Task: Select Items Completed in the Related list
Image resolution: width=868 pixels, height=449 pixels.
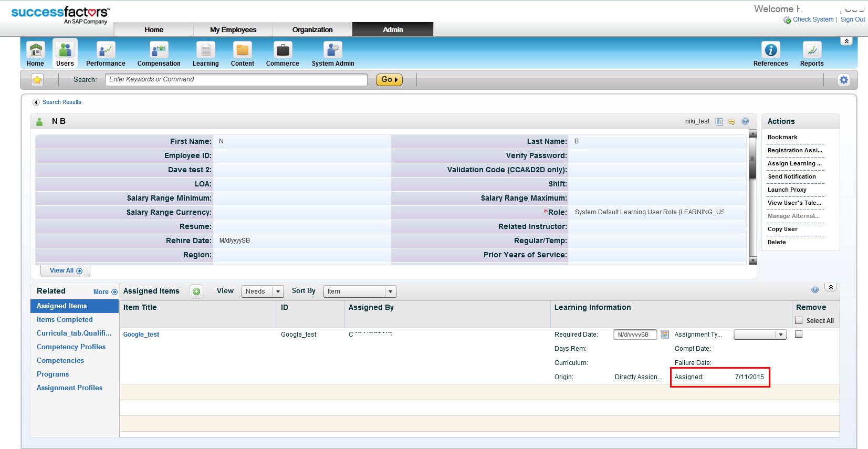Action: click(65, 320)
